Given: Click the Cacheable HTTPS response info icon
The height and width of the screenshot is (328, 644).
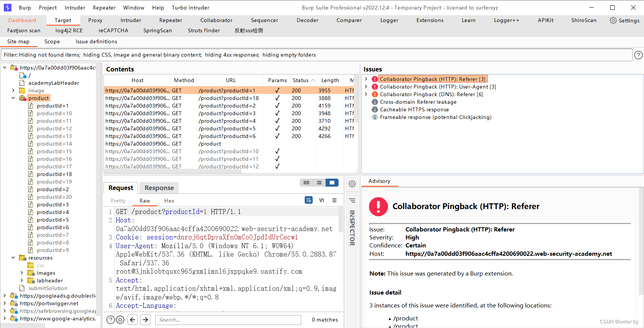Looking at the screenshot, I should coord(375,109).
